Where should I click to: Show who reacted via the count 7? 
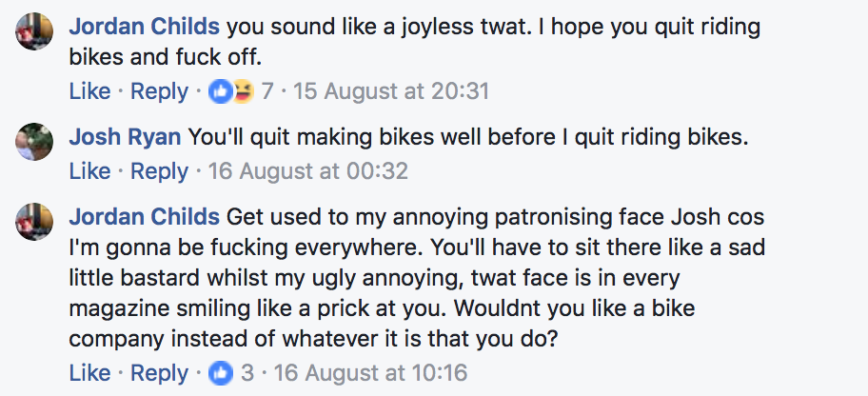pyautogui.click(x=267, y=92)
